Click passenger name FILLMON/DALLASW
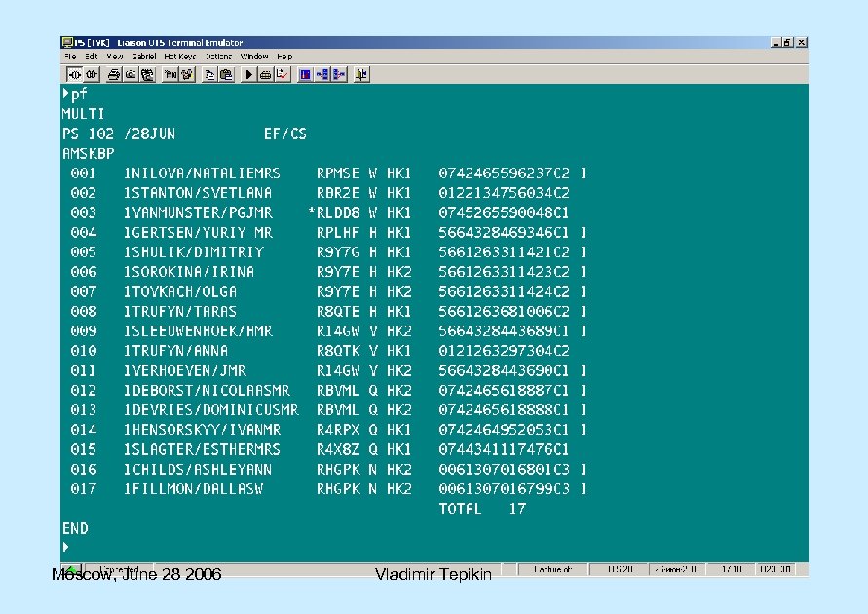868x614 pixels. tap(198, 489)
